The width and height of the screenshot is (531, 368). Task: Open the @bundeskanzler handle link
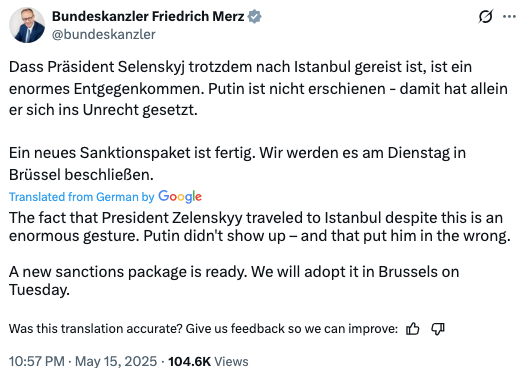[104, 35]
